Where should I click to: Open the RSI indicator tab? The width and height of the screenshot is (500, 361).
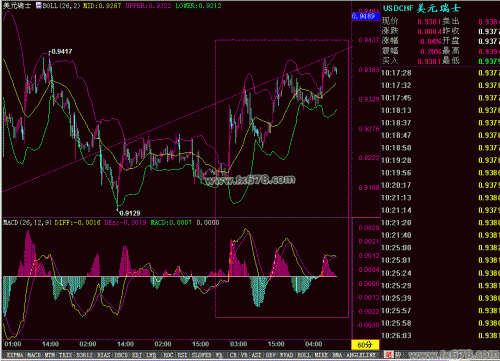tap(182, 355)
